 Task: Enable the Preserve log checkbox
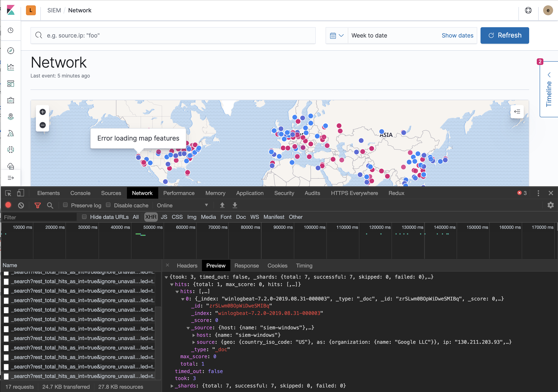[x=65, y=205]
